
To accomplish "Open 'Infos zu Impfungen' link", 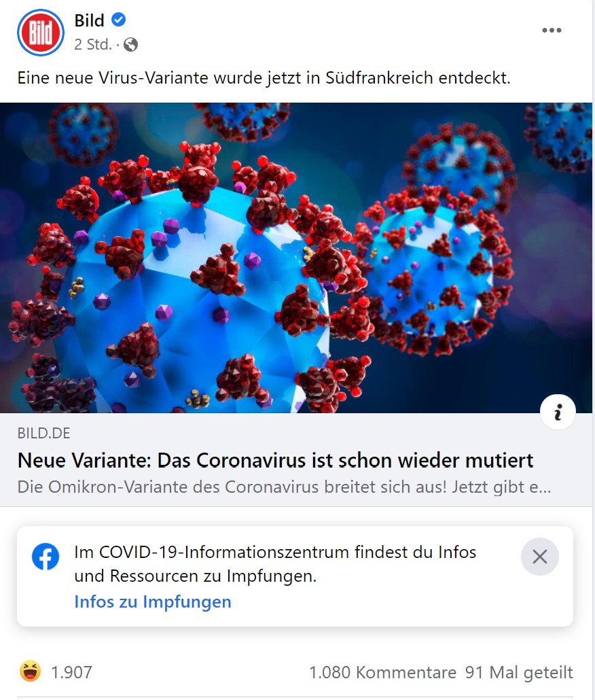I will [x=153, y=601].
